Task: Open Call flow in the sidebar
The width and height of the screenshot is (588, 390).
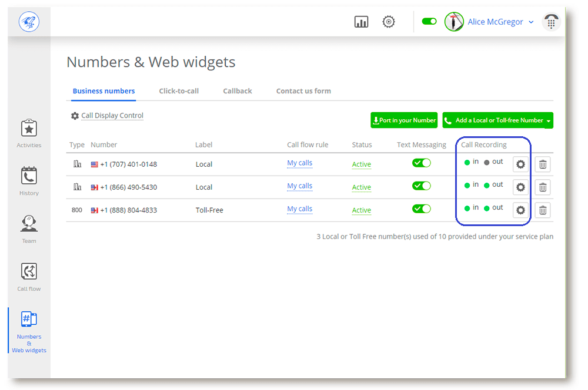Action: (x=29, y=277)
